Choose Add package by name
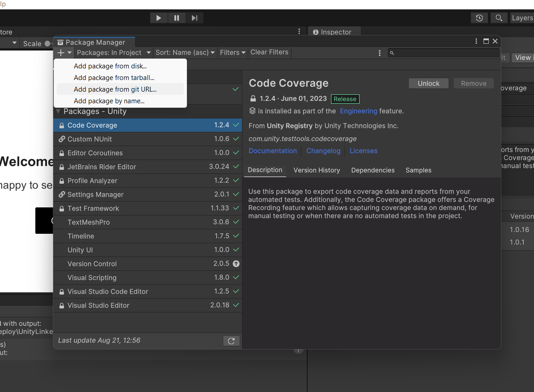This screenshot has height=392, width=534. pyautogui.click(x=120, y=101)
